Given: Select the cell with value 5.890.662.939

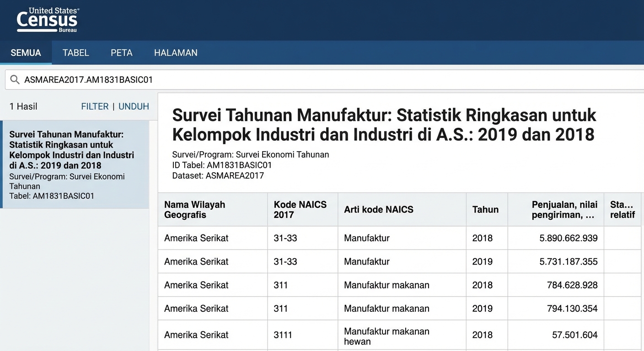Looking at the screenshot, I should (x=568, y=238).
